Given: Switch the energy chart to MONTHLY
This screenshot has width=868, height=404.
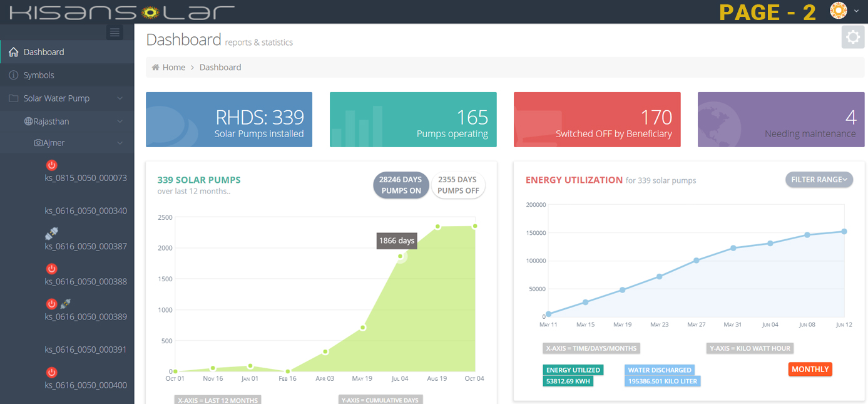Looking at the screenshot, I should [810, 370].
